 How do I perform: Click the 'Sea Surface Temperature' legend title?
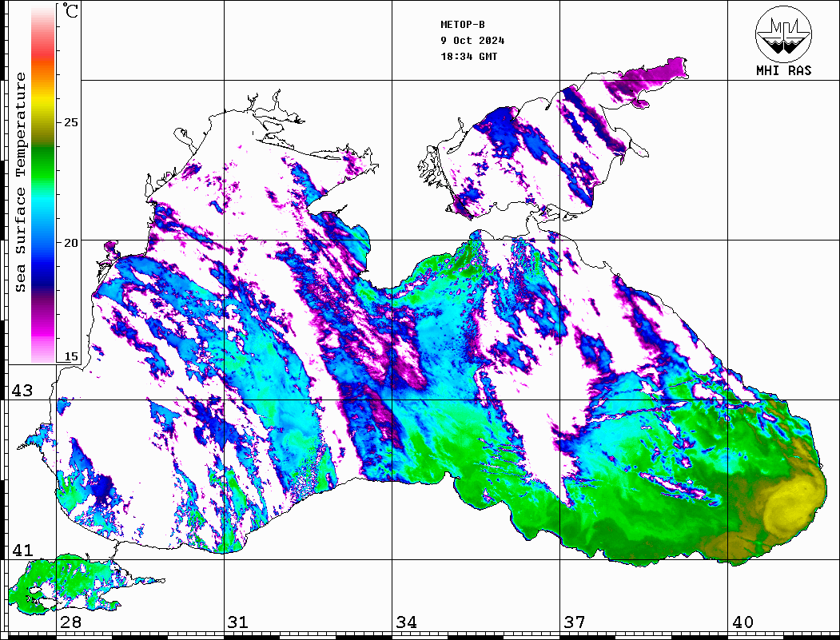coord(21,182)
